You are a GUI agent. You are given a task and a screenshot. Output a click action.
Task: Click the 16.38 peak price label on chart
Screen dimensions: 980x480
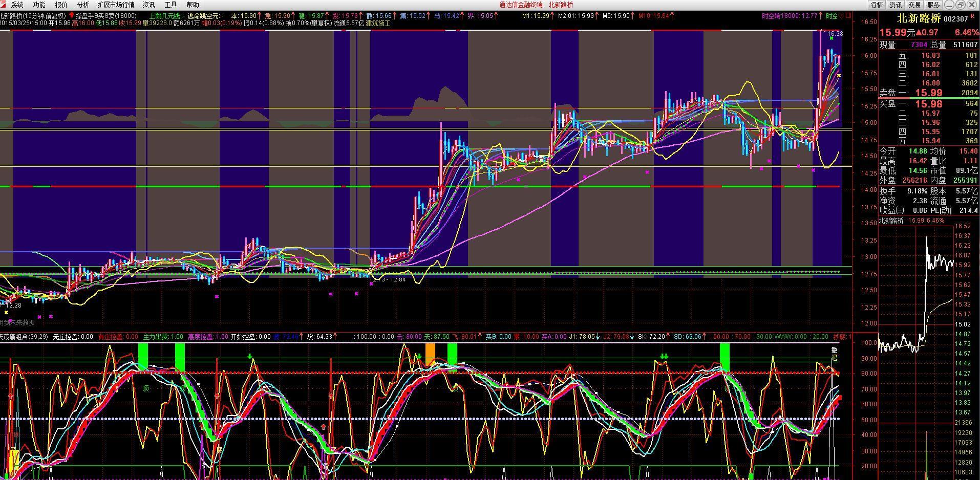[835, 34]
